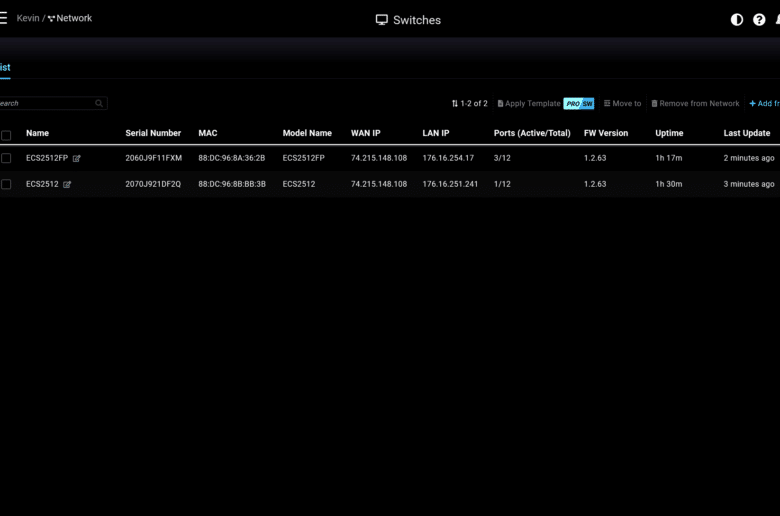The width and height of the screenshot is (780, 516).
Task: Edit name of ECS2512 switch
Action: pos(67,184)
